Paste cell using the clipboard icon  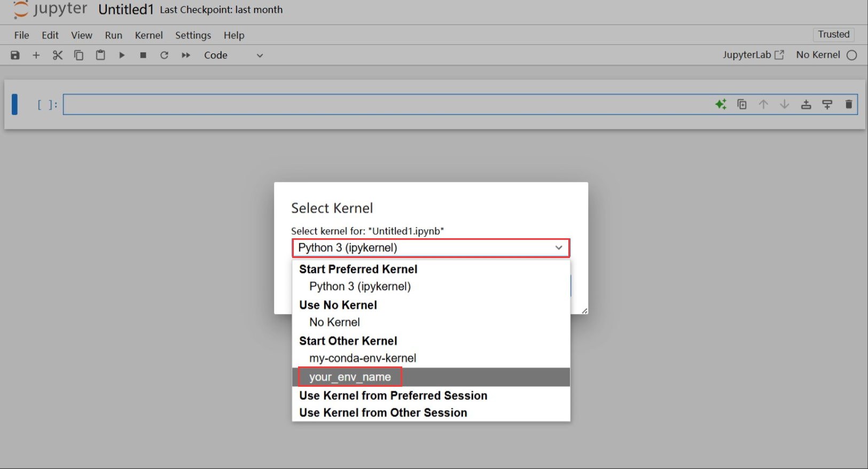[x=100, y=55]
